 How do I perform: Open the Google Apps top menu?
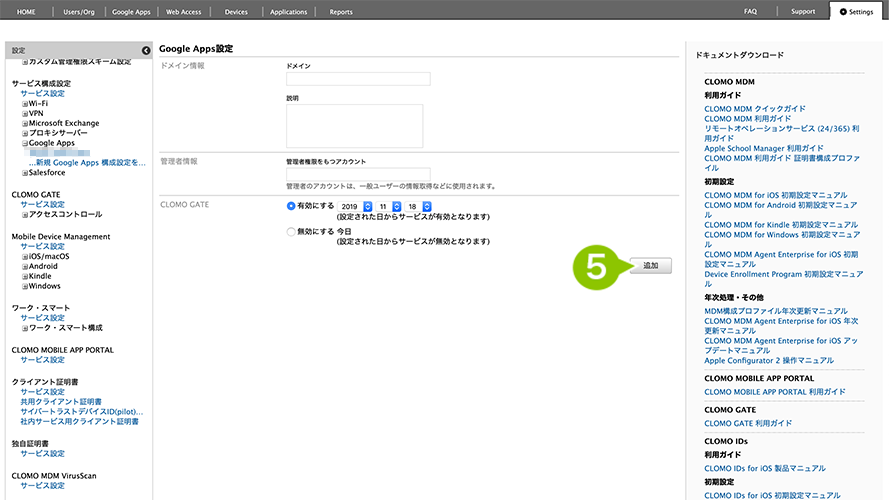coord(131,11)
